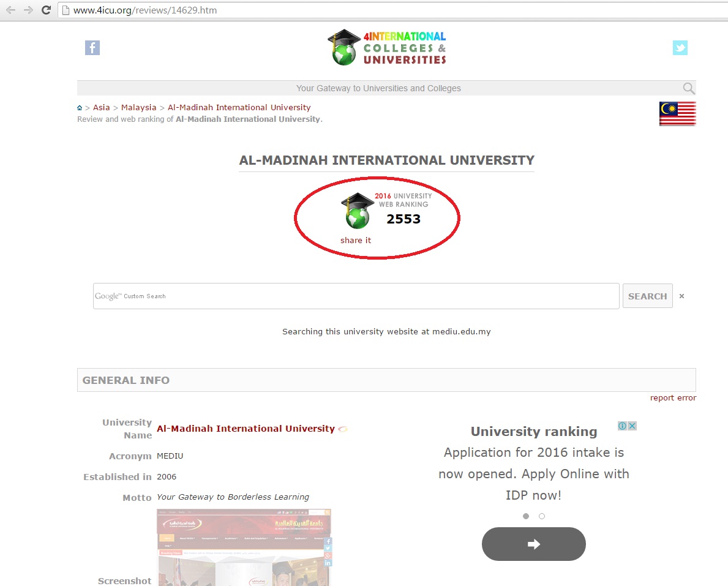Click the 'share it' link

pyautogui.click(x=356, y=240)
